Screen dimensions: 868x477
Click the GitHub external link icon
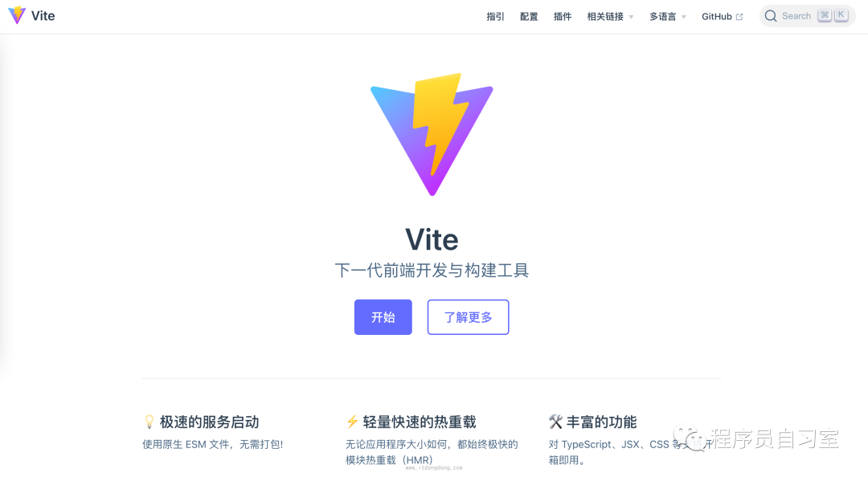click(x=739, y=17)
